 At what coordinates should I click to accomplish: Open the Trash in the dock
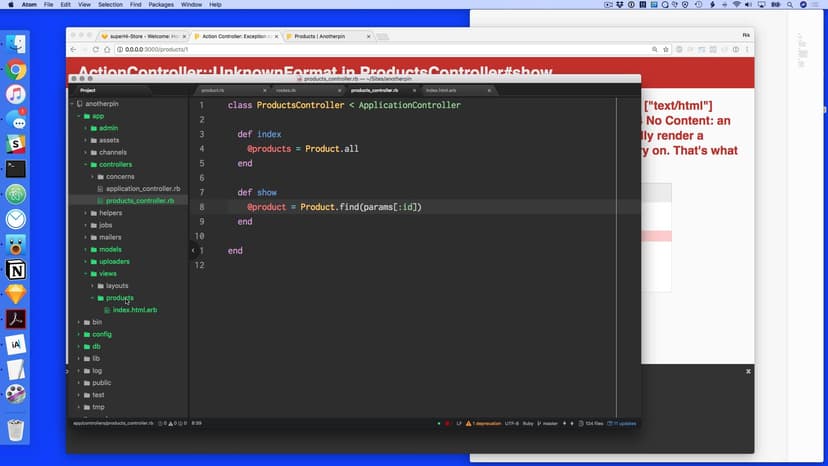[16, 431]
